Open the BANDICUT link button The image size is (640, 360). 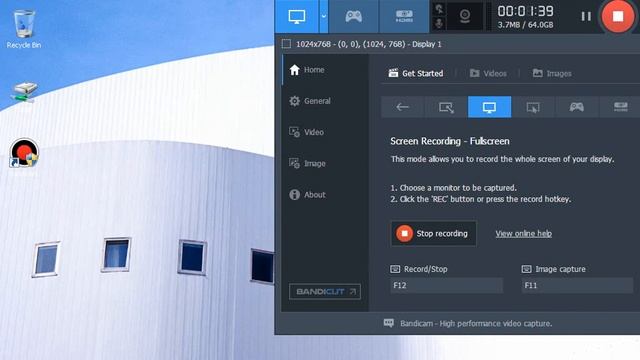[325, 291]
